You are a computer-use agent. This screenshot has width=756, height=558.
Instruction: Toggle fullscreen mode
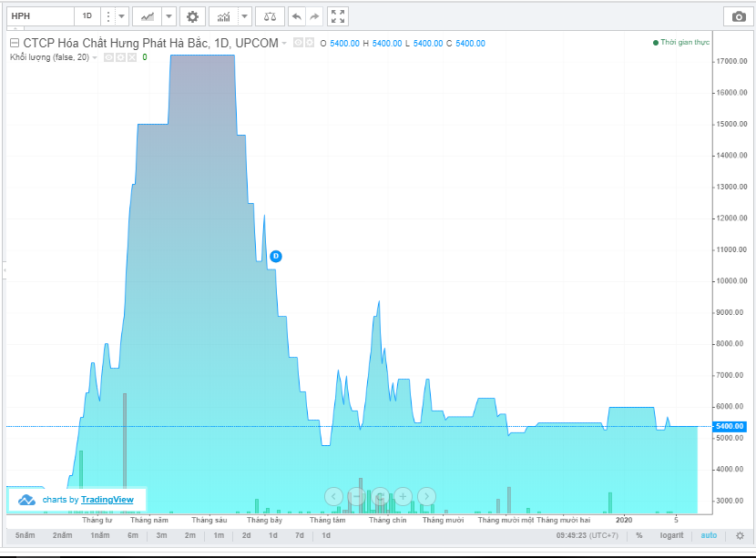[x=338, y=16]
